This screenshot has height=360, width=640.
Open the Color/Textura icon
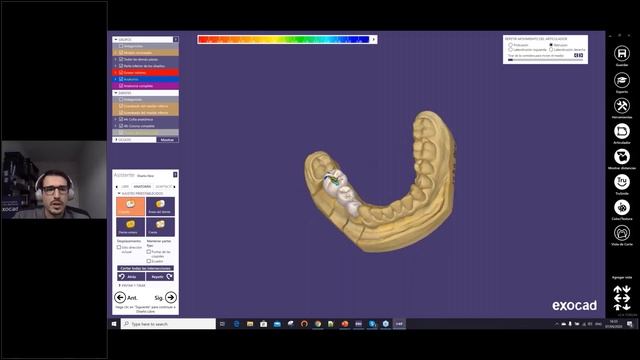pos(622,207)
